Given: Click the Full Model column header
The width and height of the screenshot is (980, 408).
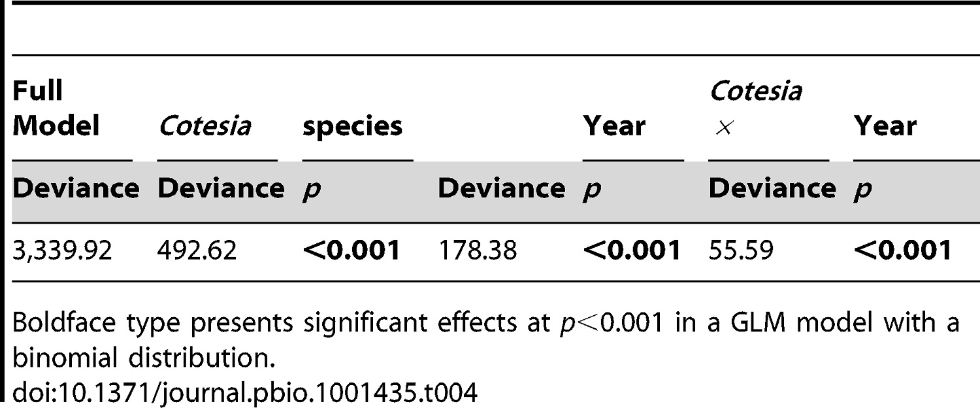Looking at the screenshot, I should [56, 109].
